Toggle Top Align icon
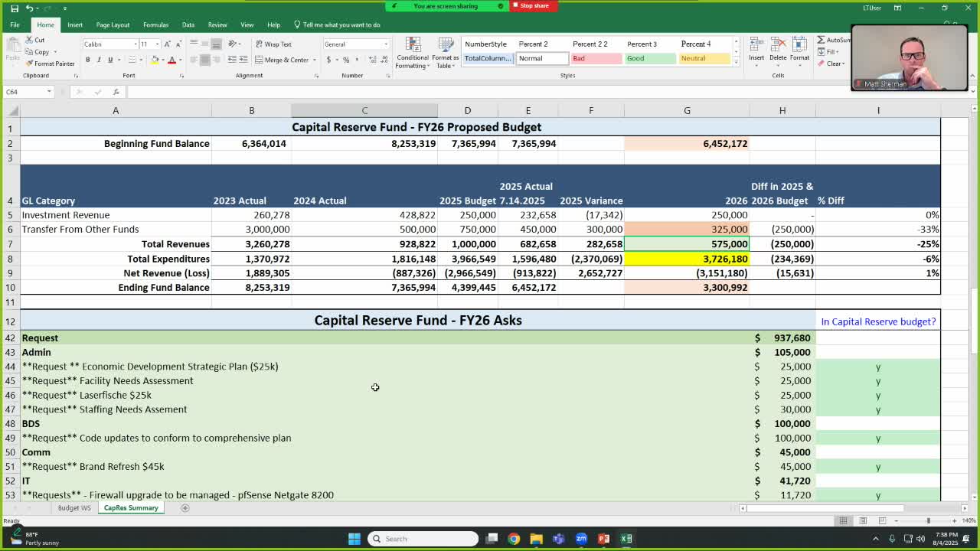Screen dimensions: 980x551 [194, 44]
